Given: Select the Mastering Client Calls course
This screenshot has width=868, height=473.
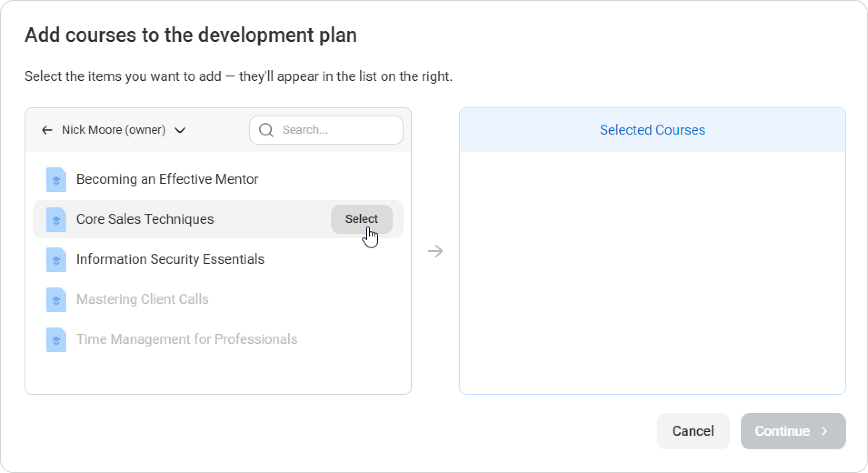Looking at the screenshot, I should click(142, 299).
